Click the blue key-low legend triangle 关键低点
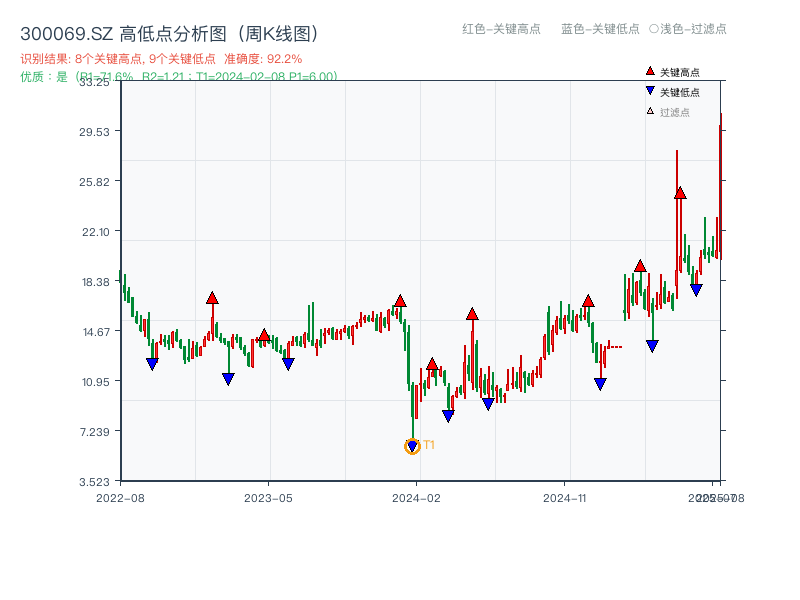 click(x=650, y=91)
